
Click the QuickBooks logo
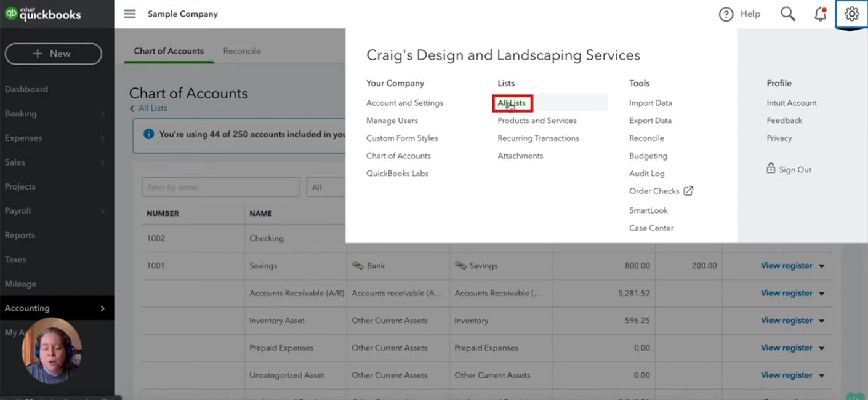pos(43,14)
